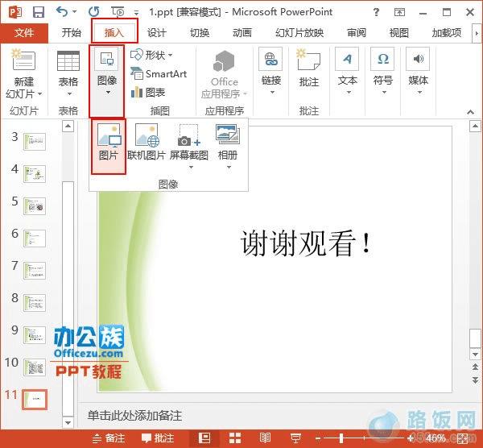Image resolution: width=483 pixels, height=448 pixels.
Task: Select slide 5 thumbnail
Action: 35,206
